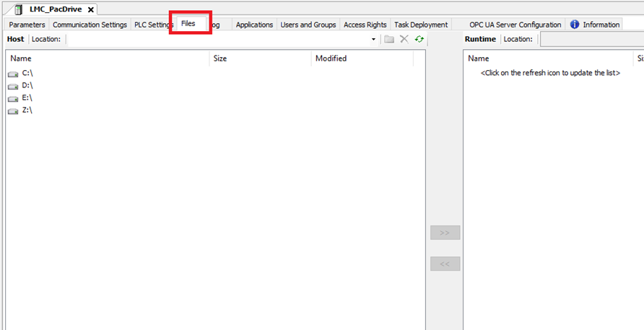This screenshot has height=330, width=644.
Task: Open the Applications tab
Action: 254,25
